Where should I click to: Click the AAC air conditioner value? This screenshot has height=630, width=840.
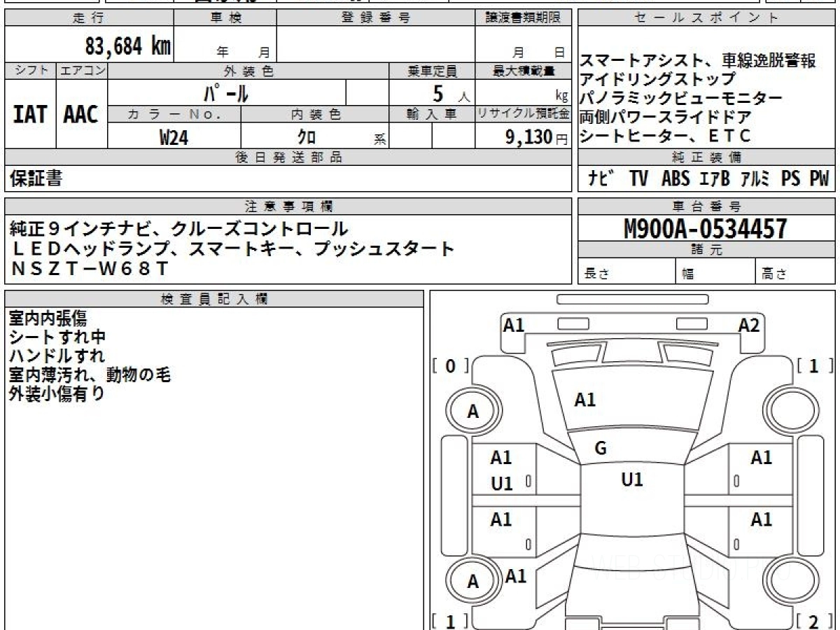click(x=81, y=115)
